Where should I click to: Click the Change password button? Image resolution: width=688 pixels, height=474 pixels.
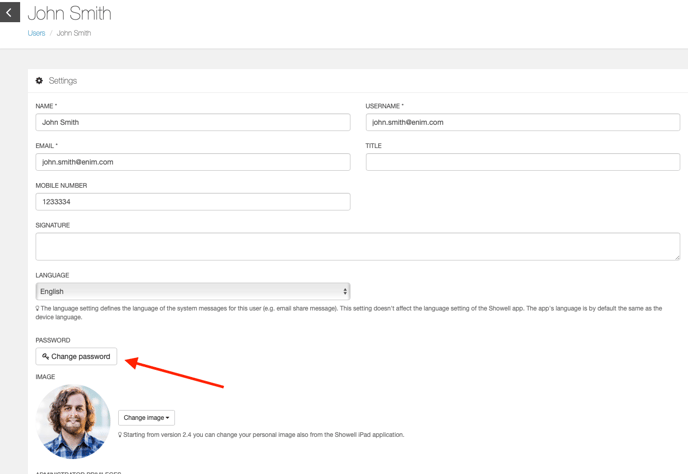coord(76,356)
